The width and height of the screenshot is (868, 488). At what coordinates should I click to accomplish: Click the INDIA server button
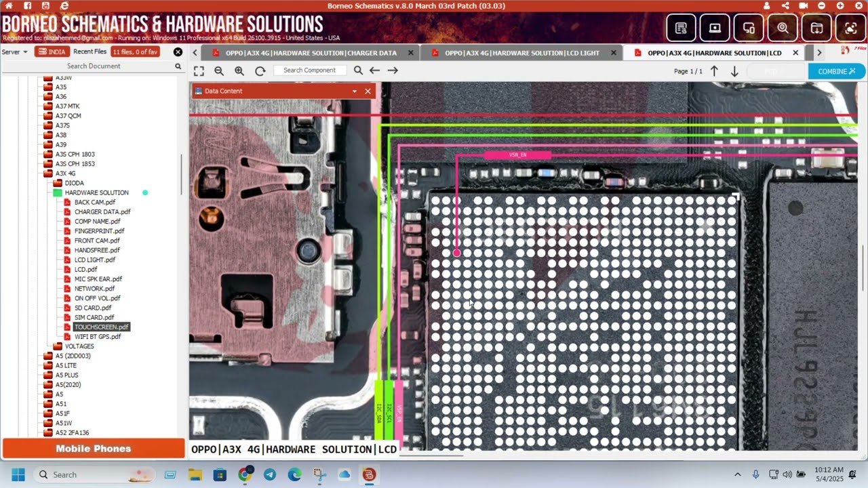pos(52,52)
